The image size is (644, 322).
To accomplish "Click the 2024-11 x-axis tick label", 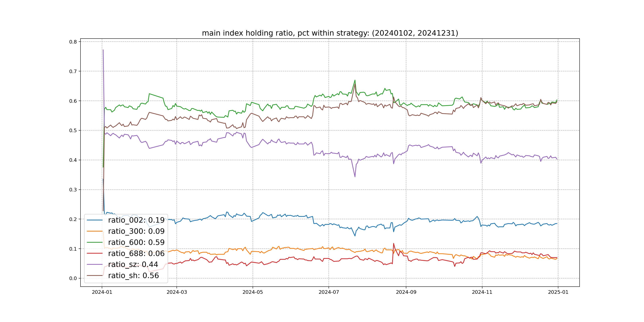I will tap(482, 292).
